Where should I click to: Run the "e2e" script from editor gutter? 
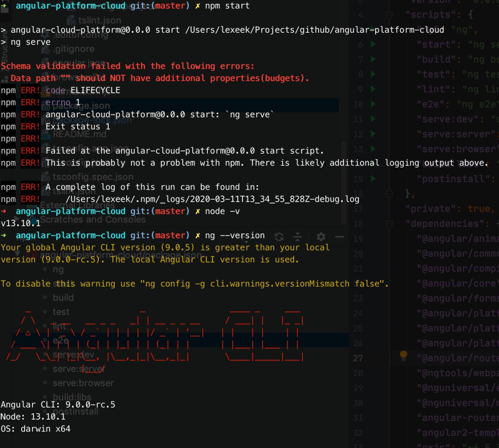point(373,104)
